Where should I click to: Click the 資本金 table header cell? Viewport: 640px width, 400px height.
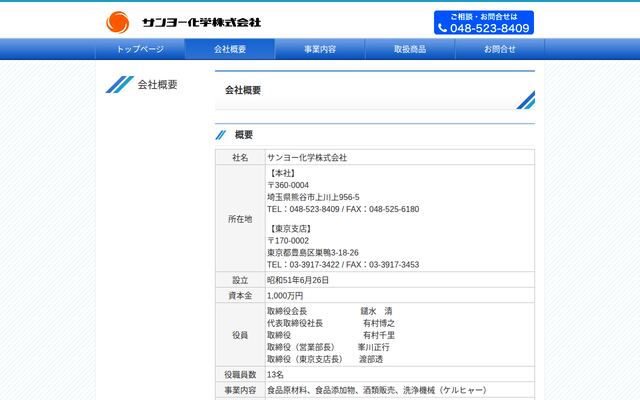tap(240, 296)
